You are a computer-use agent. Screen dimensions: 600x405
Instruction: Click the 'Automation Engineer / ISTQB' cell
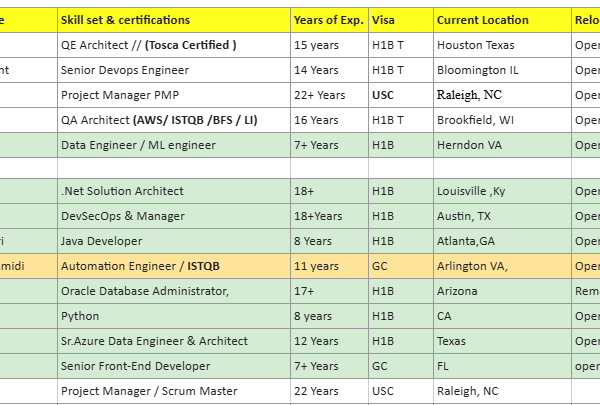[172, 266]
